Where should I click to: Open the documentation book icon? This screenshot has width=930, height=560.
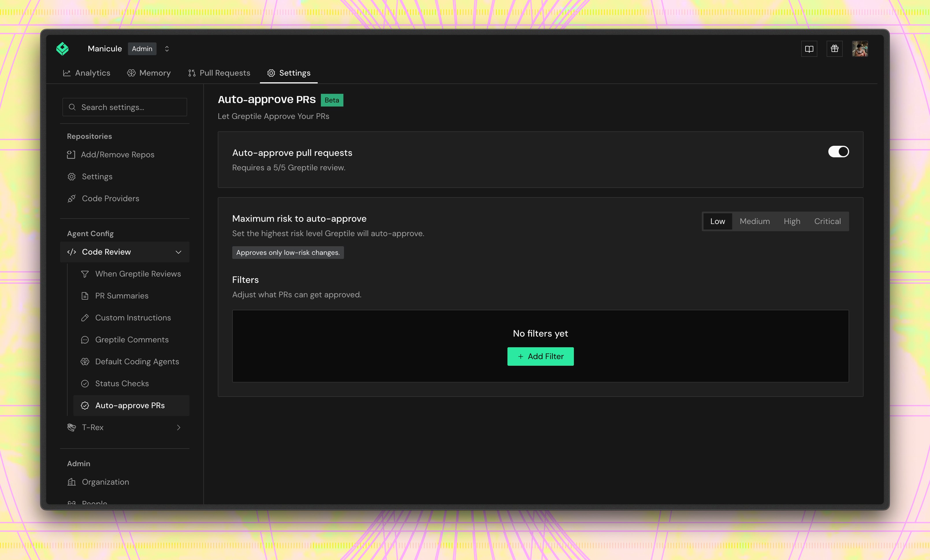click(809, 49)
